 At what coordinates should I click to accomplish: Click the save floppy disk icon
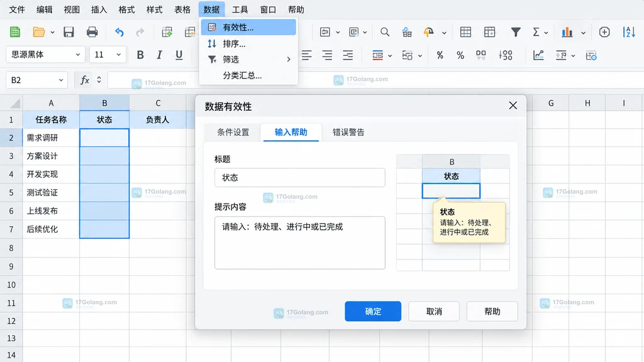click(69, 32)
